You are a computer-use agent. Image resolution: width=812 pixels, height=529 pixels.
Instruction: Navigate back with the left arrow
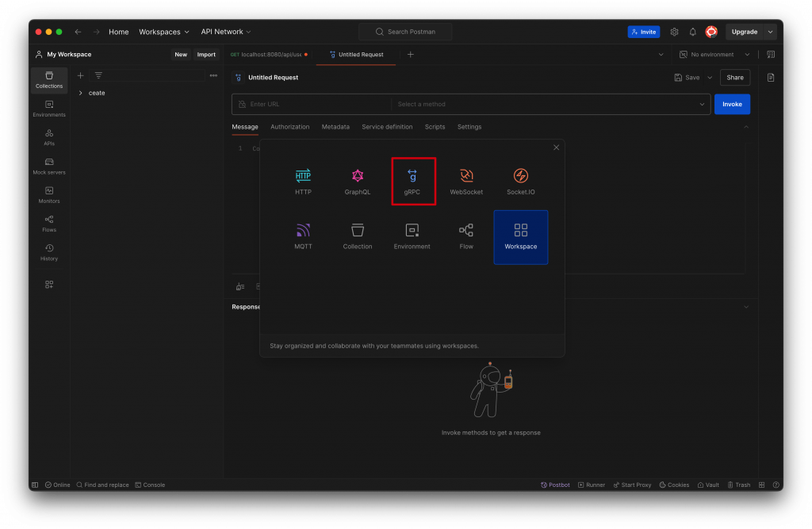(79, 32)
